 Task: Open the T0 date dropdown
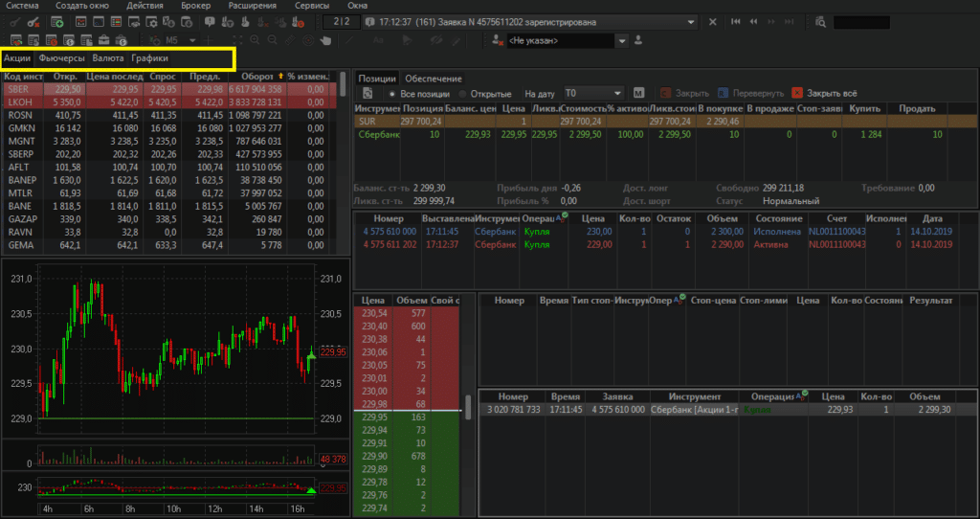tap(615, 94)
